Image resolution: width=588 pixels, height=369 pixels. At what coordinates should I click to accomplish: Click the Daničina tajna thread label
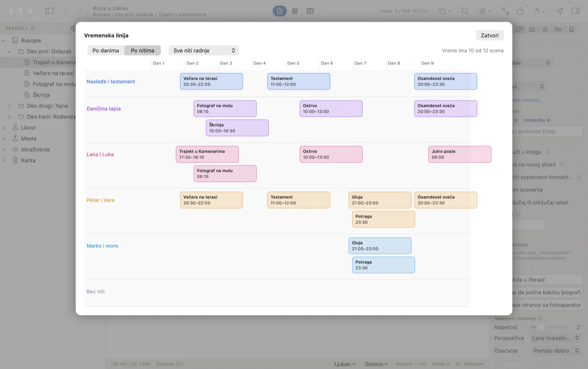pyautogui.click(x=104, y=109)
